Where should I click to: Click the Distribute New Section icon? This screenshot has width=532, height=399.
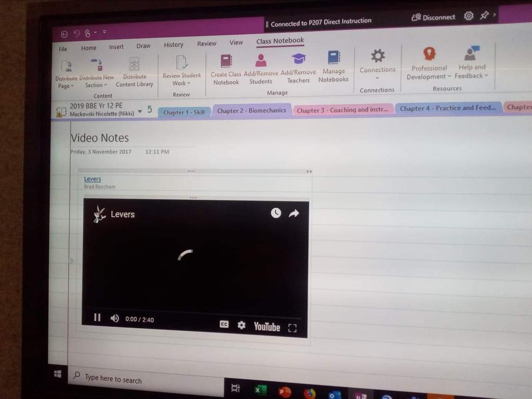97,64
